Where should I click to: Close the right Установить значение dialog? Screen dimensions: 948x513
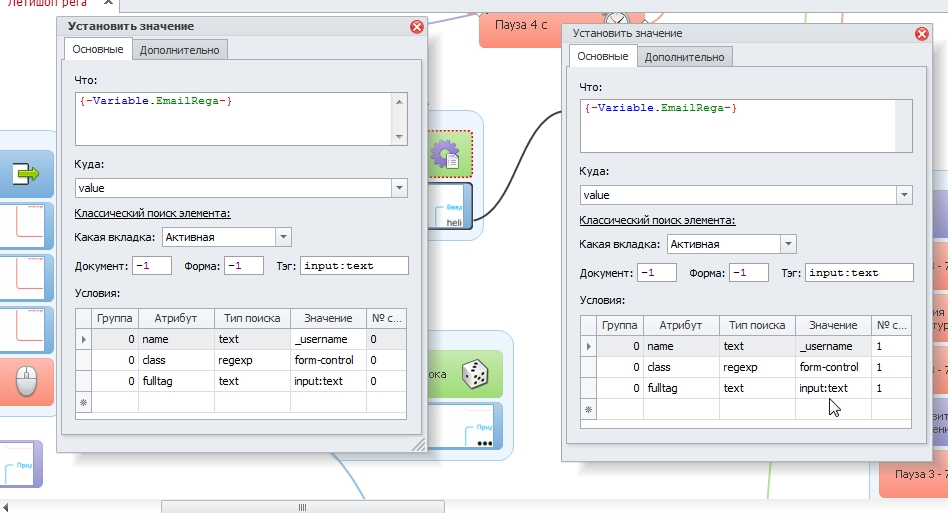tap(922, 34)
